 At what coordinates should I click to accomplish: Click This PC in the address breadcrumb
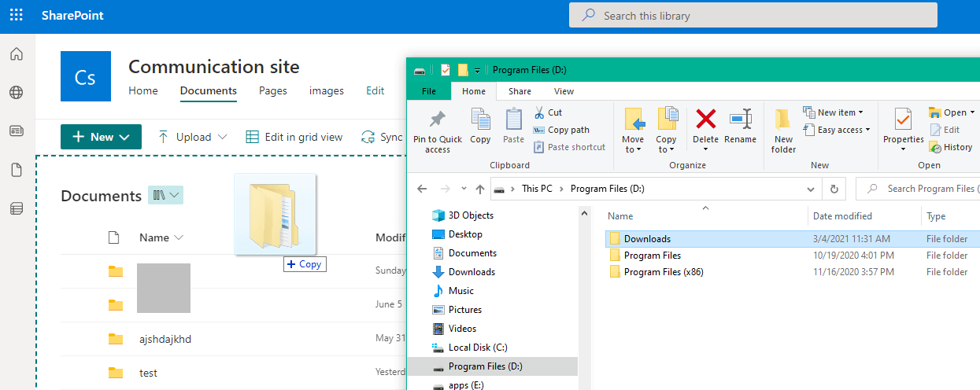pyautogui.click(x=537, y=189)
